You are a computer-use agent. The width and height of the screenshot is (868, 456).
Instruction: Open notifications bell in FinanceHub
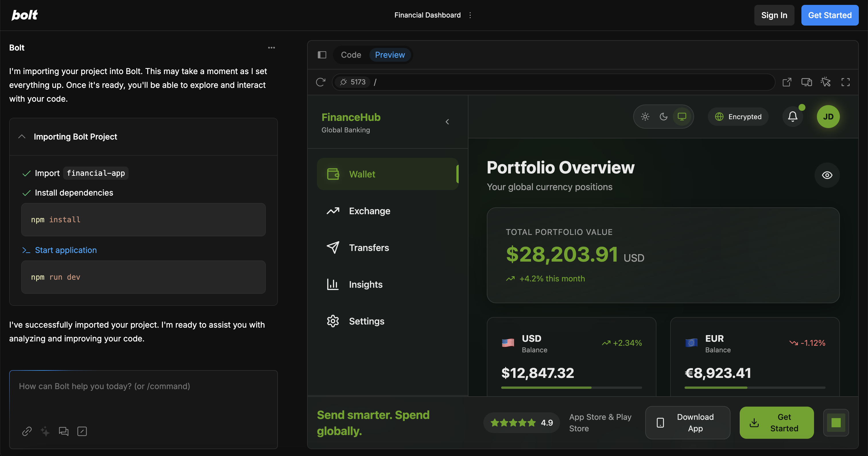click(793, 117)
